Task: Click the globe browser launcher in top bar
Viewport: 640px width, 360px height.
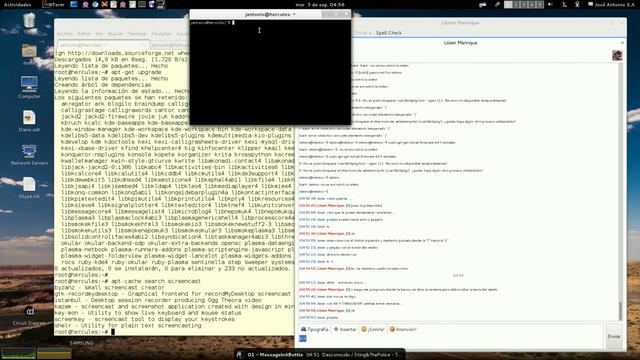Action: [x=95, y=4]
